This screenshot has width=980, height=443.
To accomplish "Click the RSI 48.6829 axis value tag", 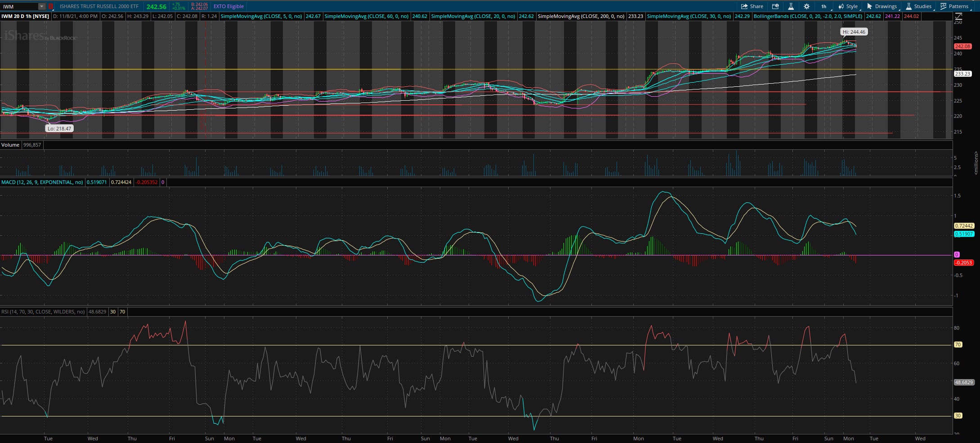I will (964, 382).
